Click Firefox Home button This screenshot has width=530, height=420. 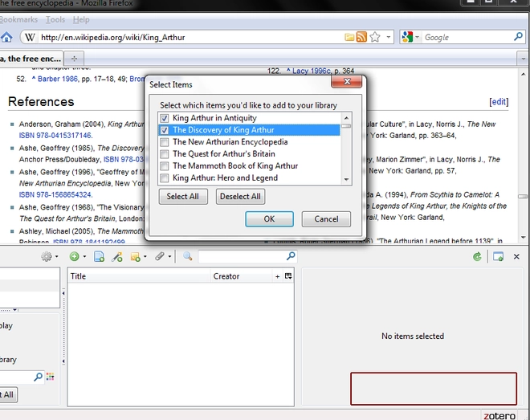pos(6,37)
